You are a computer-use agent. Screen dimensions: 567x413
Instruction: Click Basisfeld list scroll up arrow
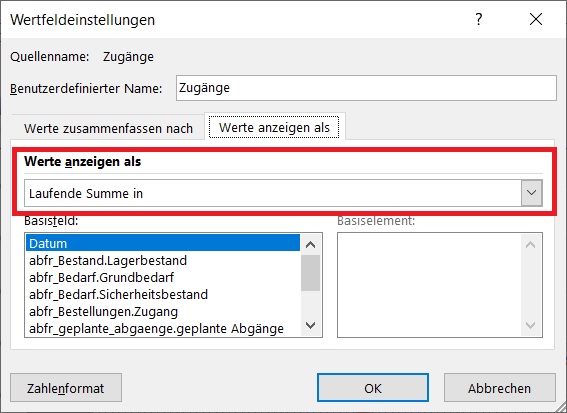(x=311, y=245)
